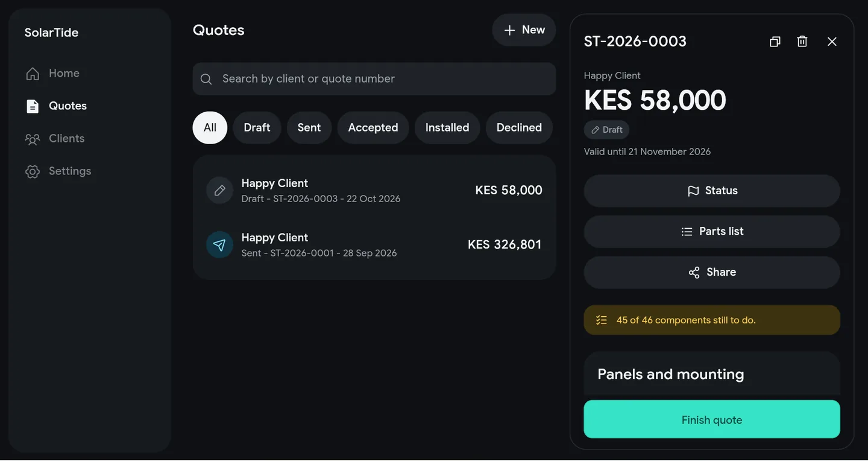The height and width of the screenshot is (461, 868).
Task: Filter quotes by Draft
Action: point(257,127)
